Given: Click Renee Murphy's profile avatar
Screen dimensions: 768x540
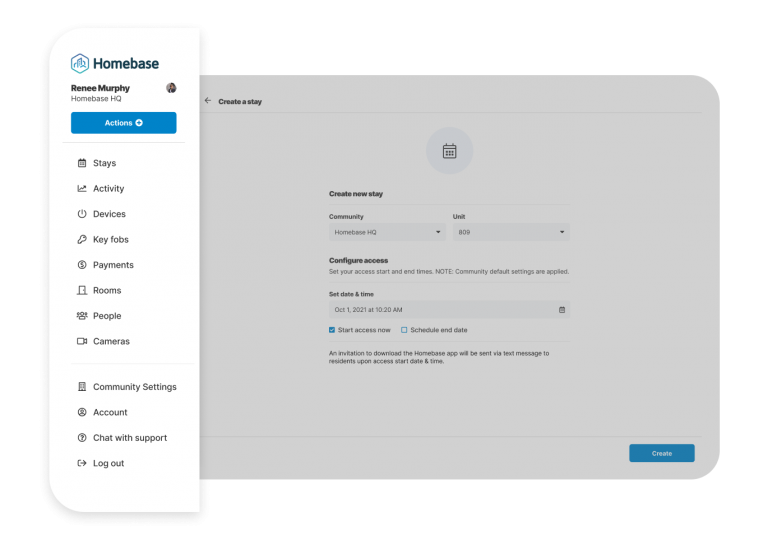Looking at the screenshot, I should click(x=171, y=88).
